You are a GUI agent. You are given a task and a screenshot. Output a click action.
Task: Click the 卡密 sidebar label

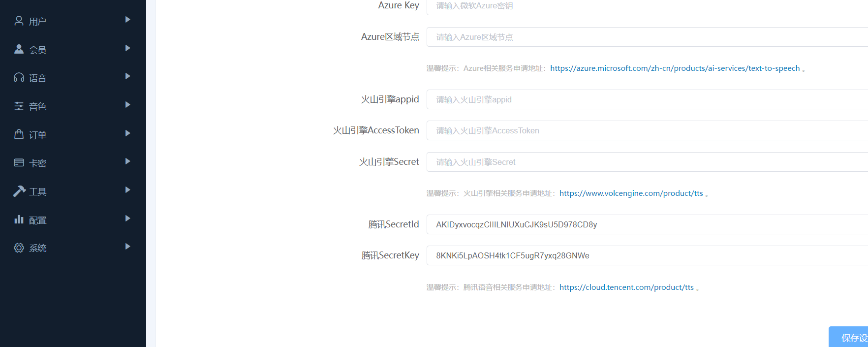pyautogui.click(x=38, y=163)
